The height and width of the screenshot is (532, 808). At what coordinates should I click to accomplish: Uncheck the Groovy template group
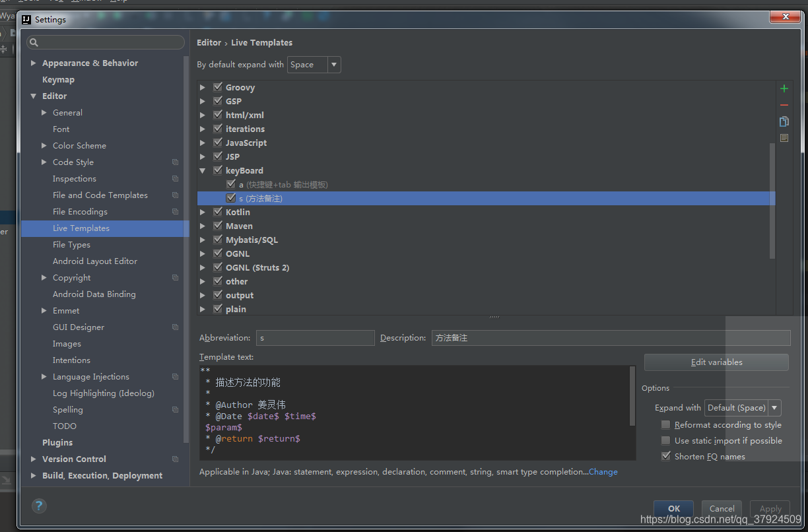pos(218,87)
